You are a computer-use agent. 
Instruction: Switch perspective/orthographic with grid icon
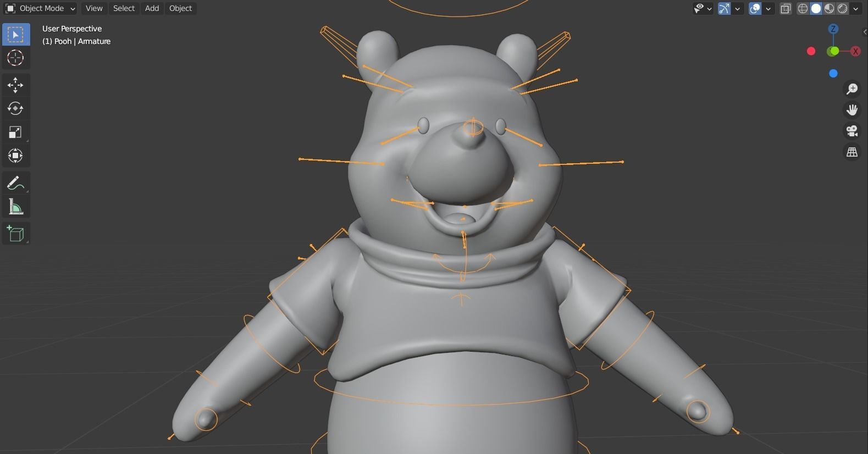click(852, 152)
